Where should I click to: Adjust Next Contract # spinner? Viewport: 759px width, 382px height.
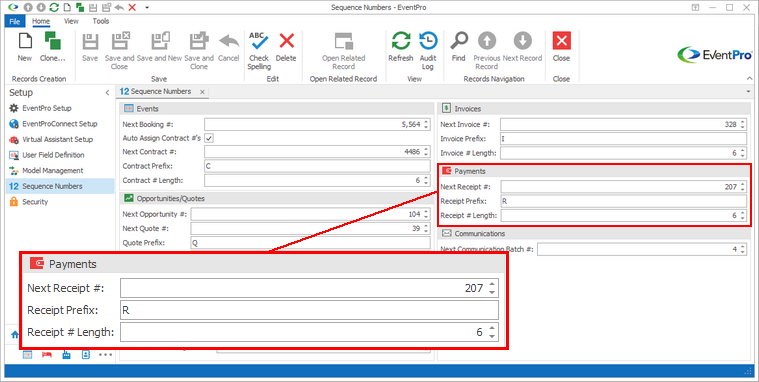pyautogui.click(x=426, y=152)
